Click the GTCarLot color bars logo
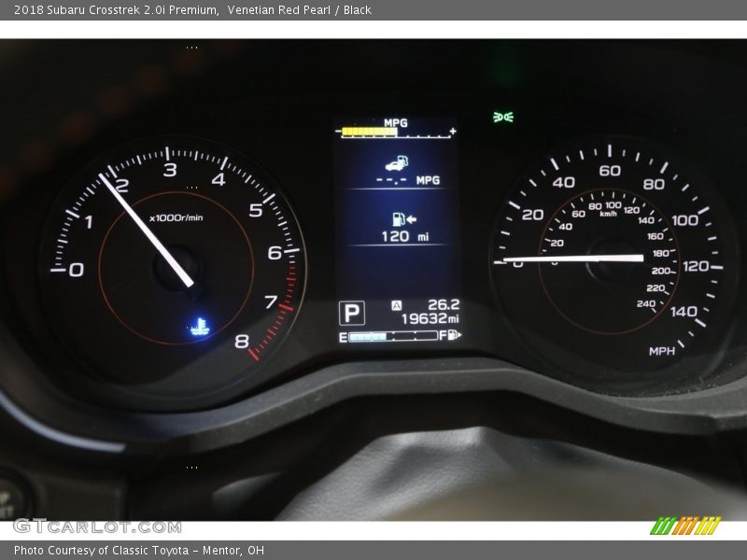 pos(684,525)
